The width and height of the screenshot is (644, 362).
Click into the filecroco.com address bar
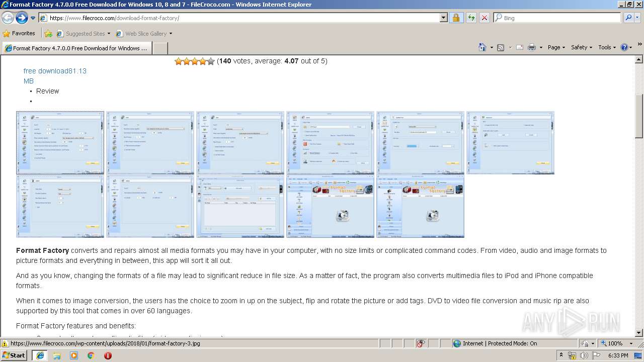click(x=239, y=18)
